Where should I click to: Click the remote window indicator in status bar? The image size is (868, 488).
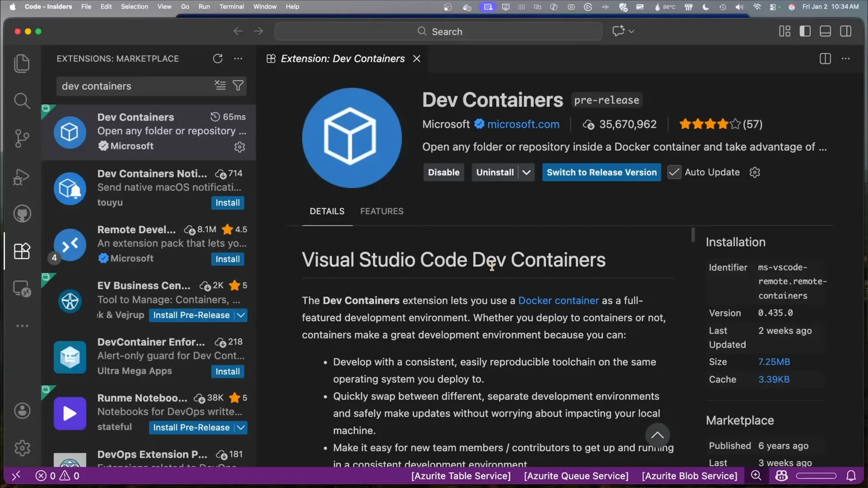(x=16, y=476)
